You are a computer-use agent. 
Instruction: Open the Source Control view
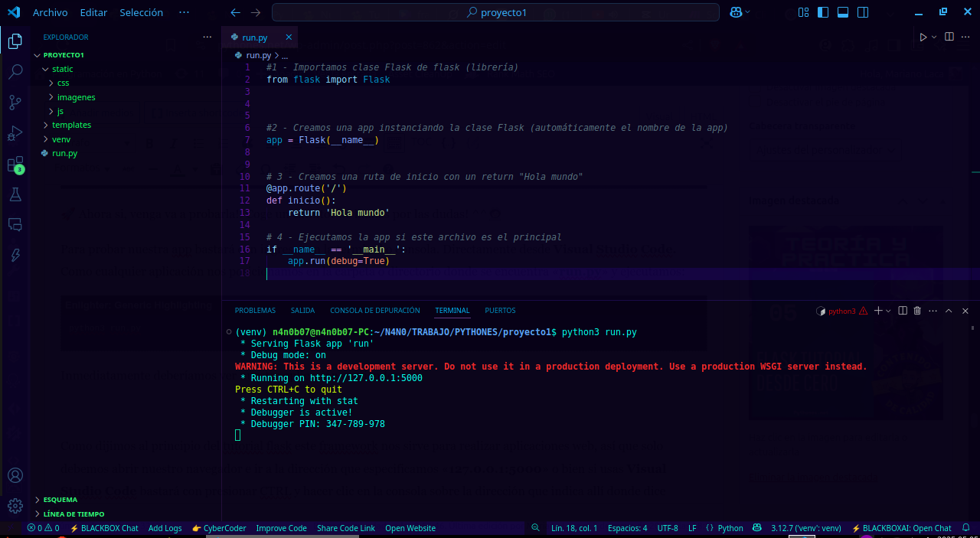click(15, 102)
